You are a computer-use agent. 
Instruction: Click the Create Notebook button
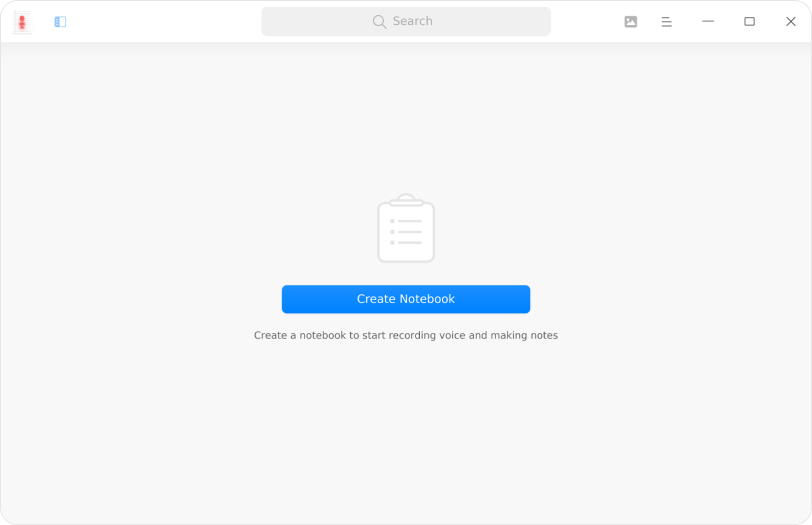406,299
